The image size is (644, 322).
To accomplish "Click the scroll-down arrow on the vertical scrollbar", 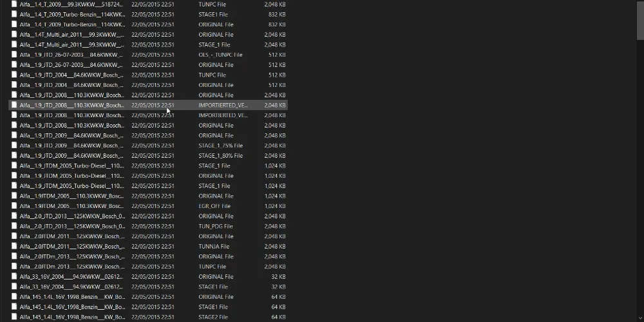I will (x=640, y=319).
